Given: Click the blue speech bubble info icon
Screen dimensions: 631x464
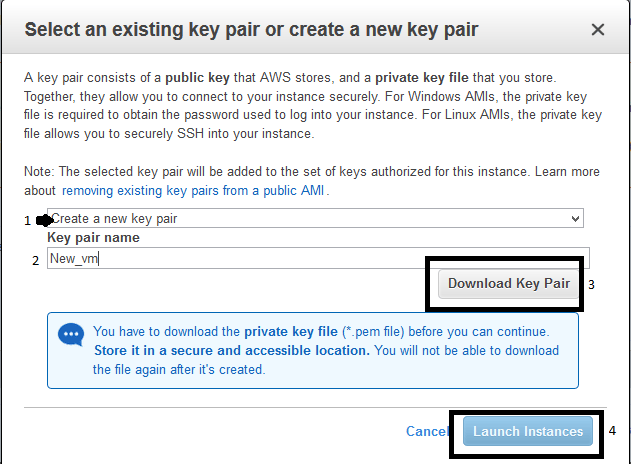Looking at the screenshot, I should (x=71, y=334).
